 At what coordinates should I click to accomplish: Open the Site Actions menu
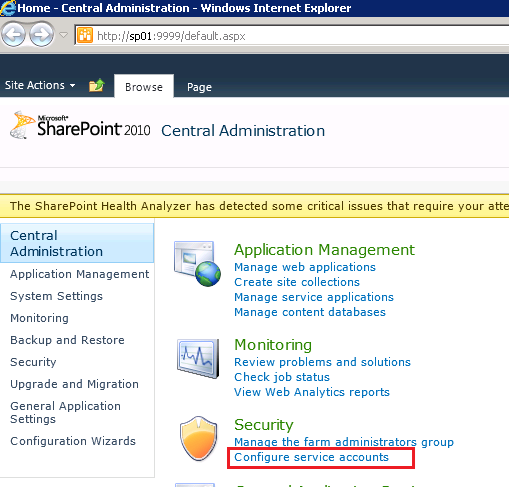40,85
